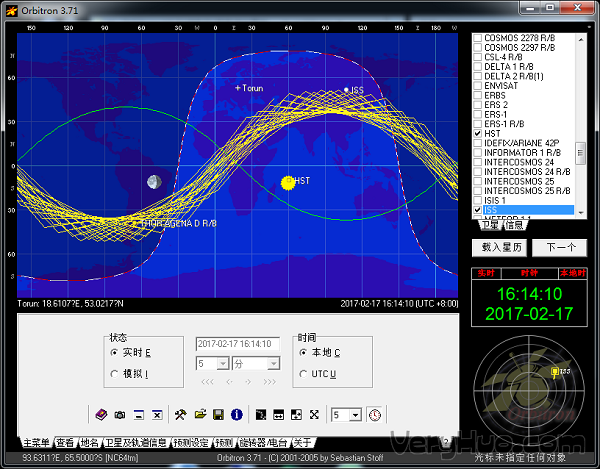
Task: Expand the toolbar dropdown showing 5
Action: [356, 414]
